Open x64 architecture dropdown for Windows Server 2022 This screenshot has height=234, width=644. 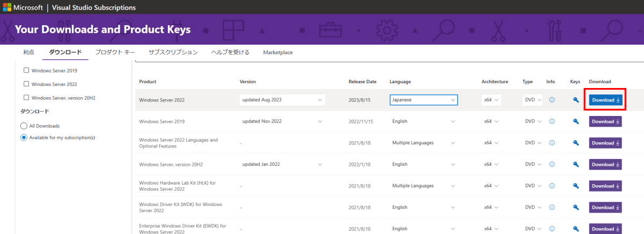tap(492, 100)
